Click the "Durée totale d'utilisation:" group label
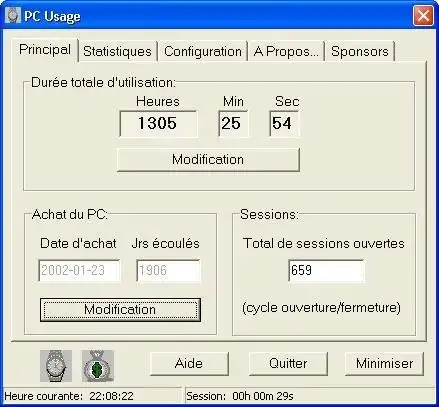 pos(103,82)
